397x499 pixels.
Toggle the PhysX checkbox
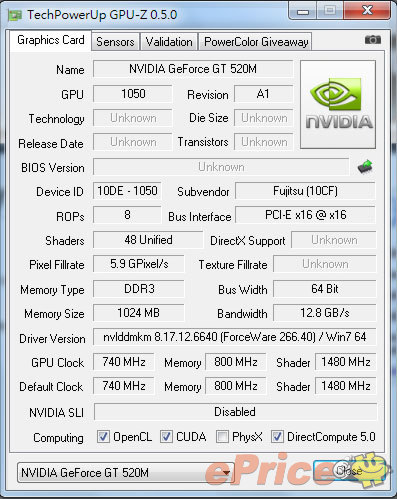[222, 436]
